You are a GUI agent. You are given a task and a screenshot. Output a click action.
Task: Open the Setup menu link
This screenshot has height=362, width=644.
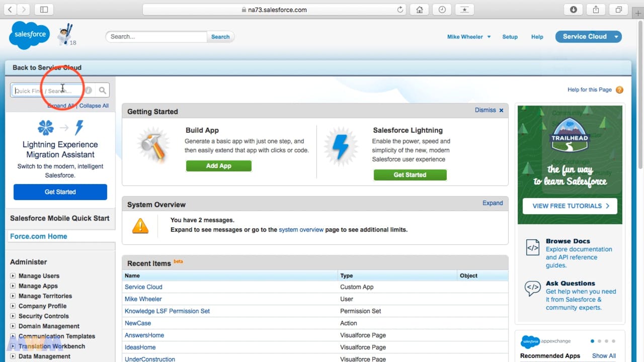coord(510,37)
